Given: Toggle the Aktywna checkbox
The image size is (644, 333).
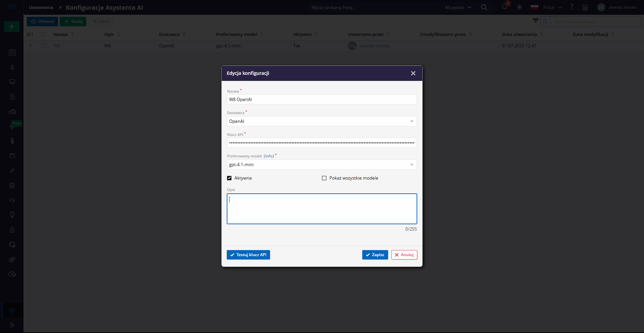Looking at the screenshot, I should tap(229, 178).
